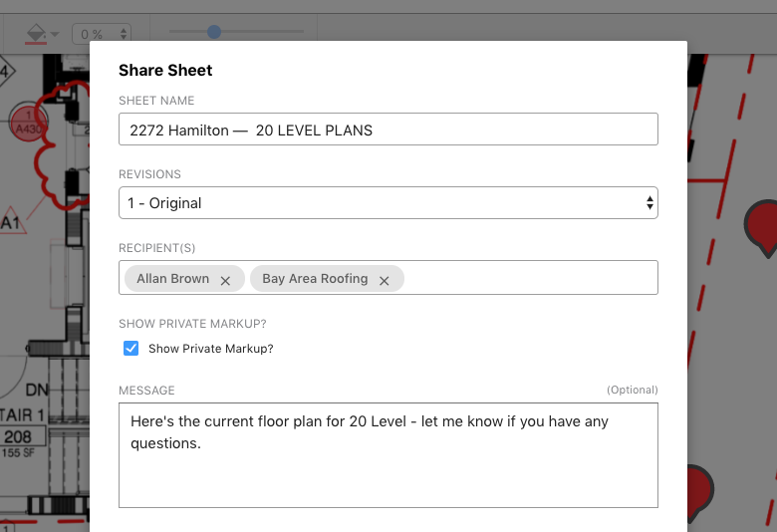Click empty area of Recipients field
The image size is (777, 532).
528,278
